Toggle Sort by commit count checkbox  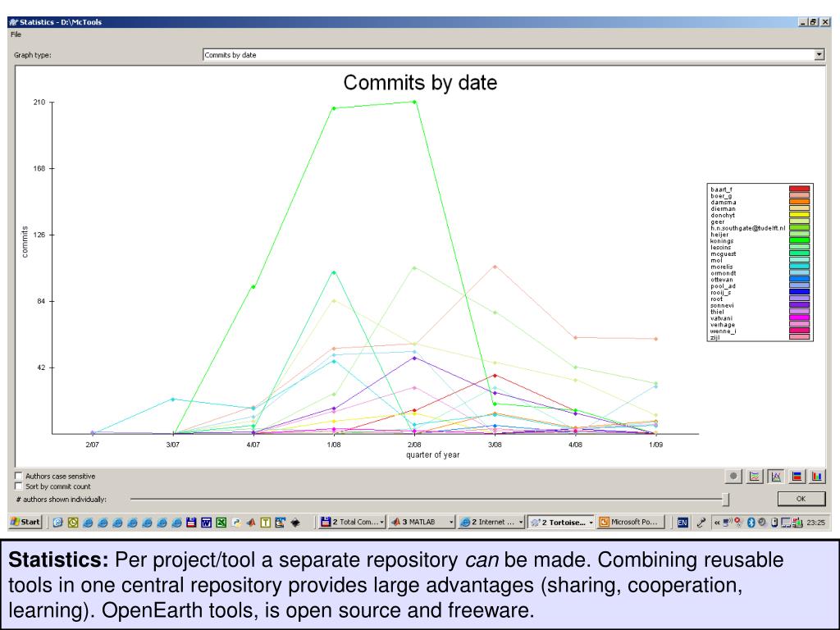tap(19, 486)
